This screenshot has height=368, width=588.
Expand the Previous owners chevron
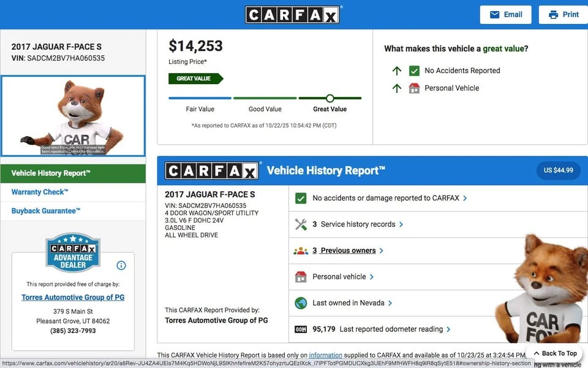[x=382, y=251]
